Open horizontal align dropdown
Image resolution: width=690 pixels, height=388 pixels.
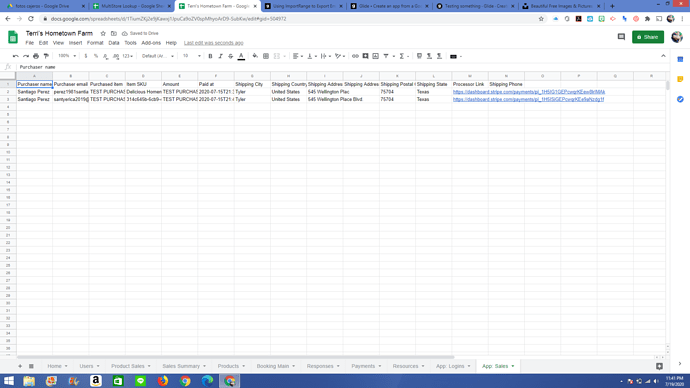pyautogui.click(x=298, y=56)
